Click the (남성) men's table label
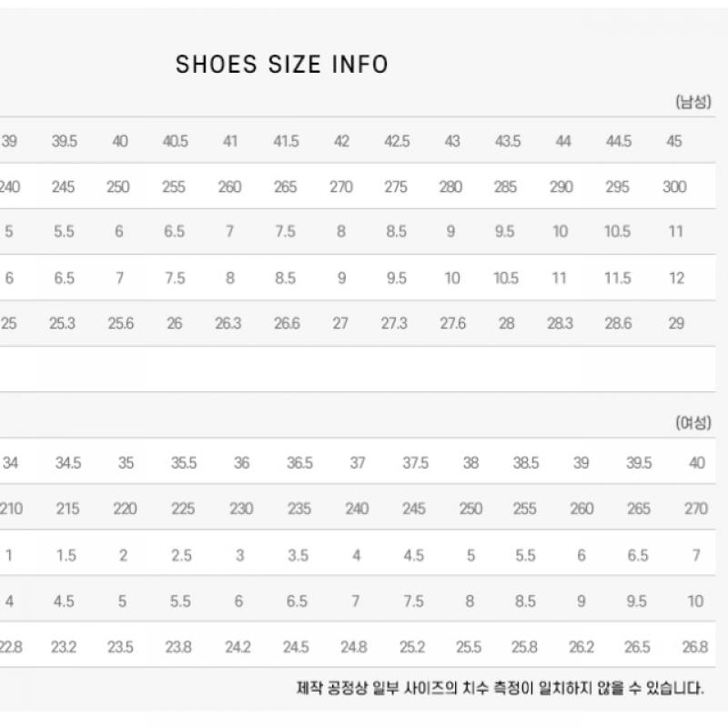This screenshot has width=728, height=728. 692,102
